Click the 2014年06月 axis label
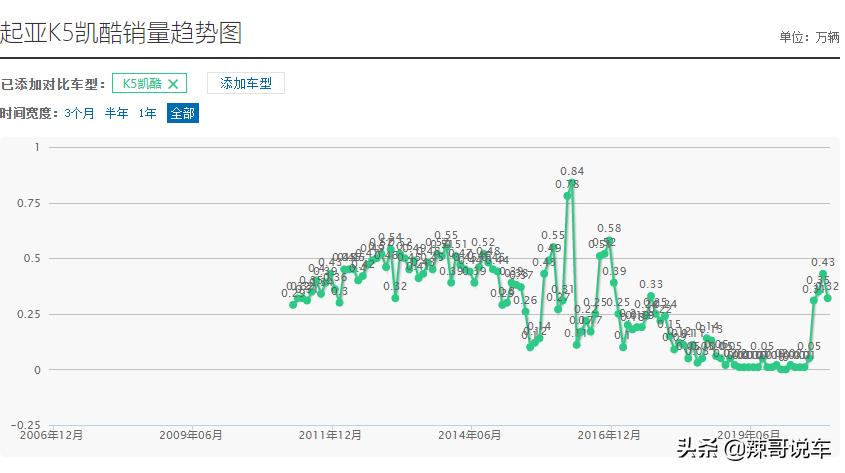845x473 pixels. (469, 435)
